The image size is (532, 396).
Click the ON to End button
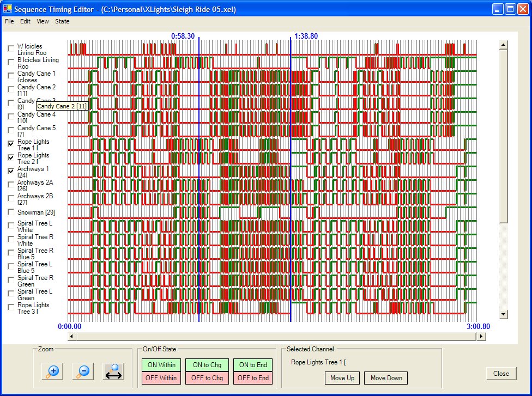click(x=253, y=365)
